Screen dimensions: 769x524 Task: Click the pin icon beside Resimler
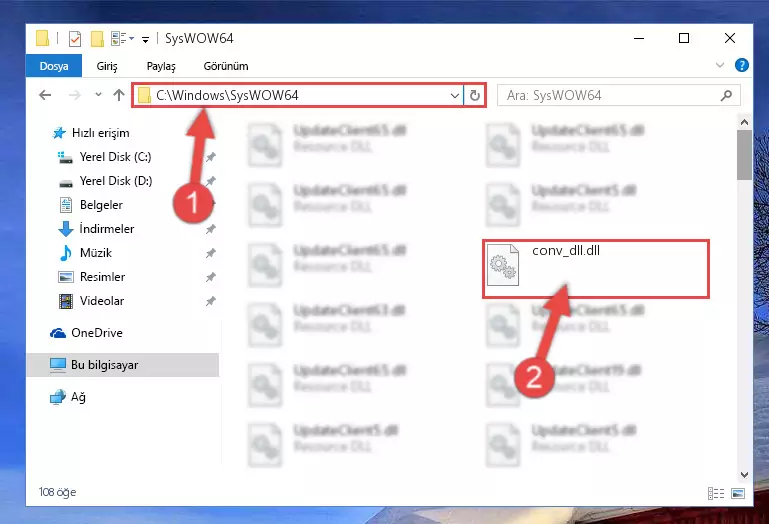coord(210,277)
